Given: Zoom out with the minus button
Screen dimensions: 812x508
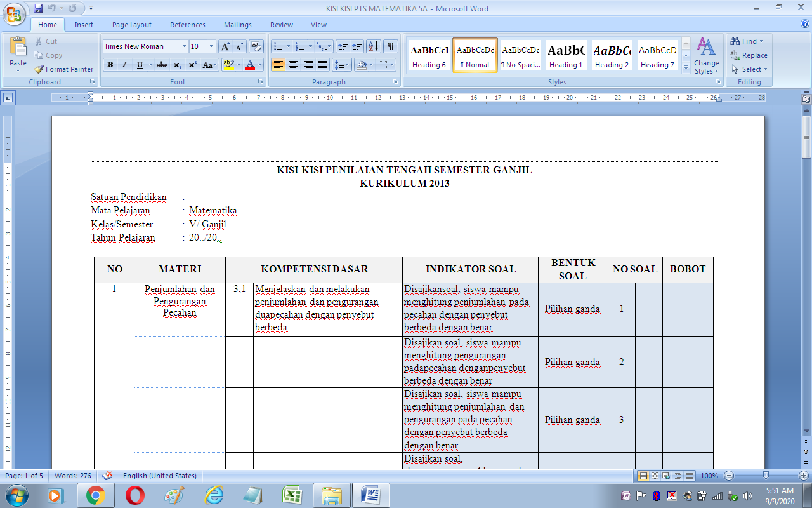Looking at the screenshot, I should [x=729, y=476].
